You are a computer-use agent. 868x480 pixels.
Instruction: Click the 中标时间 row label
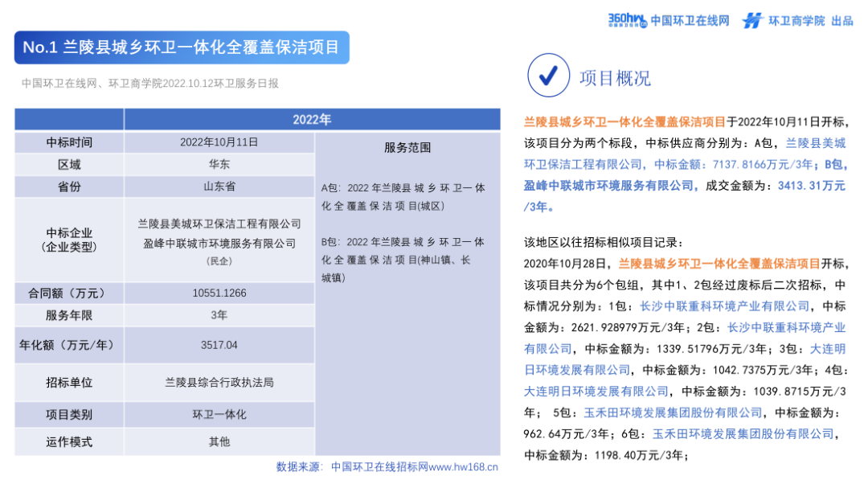click(x=69, y=142)
